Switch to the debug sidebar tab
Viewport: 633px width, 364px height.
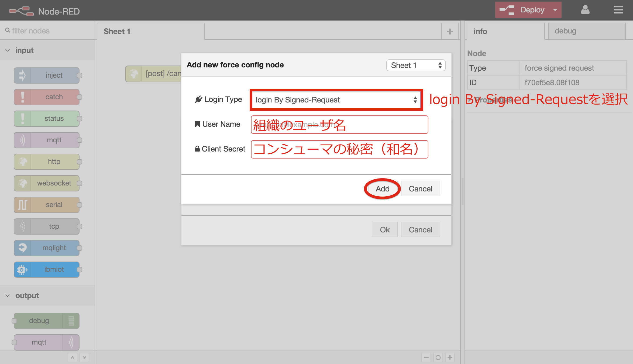coord(587,31)
